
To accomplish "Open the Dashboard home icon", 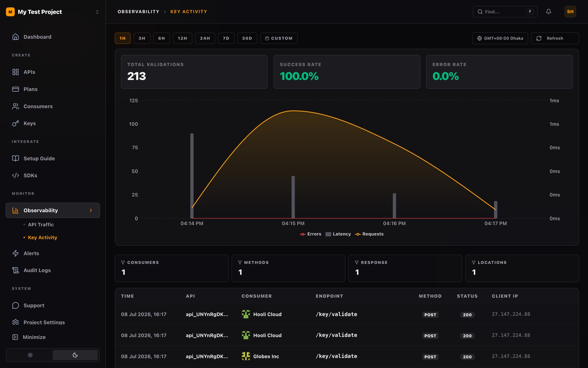I will (16, 37).
